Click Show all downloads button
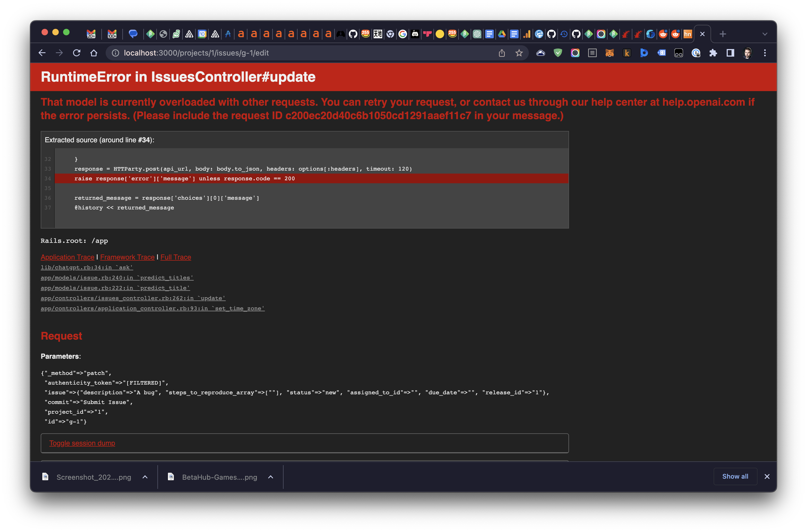 (x=735, y=476)
